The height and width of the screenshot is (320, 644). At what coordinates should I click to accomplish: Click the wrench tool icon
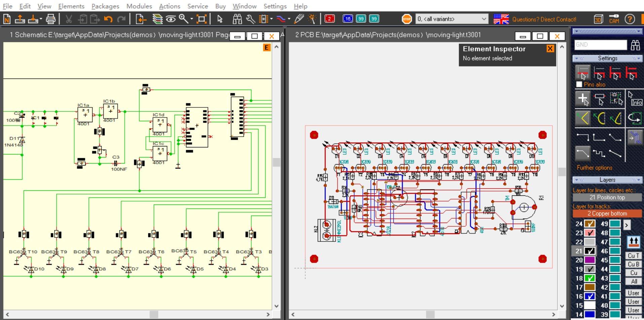coord(251,19)
